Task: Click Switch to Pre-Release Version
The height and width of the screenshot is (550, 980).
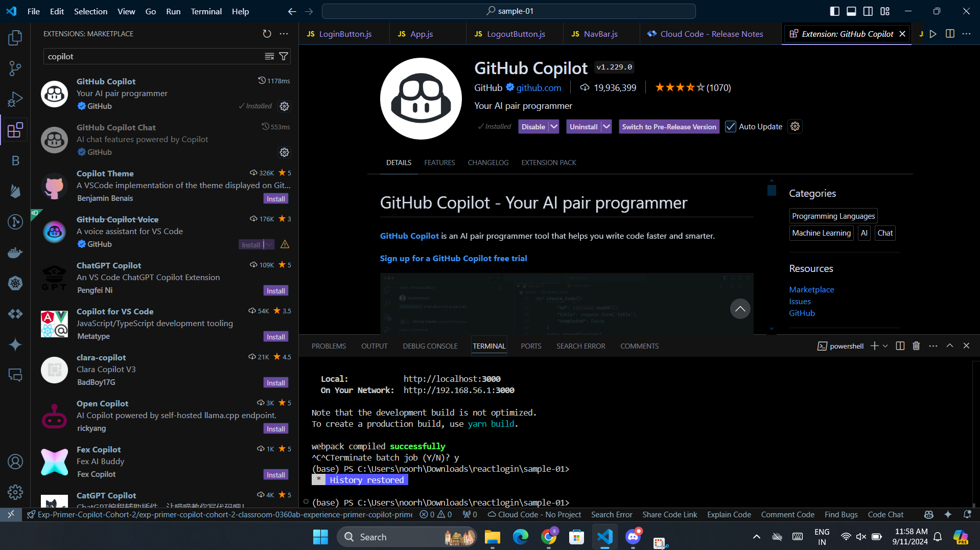Action: coord(668,126)
